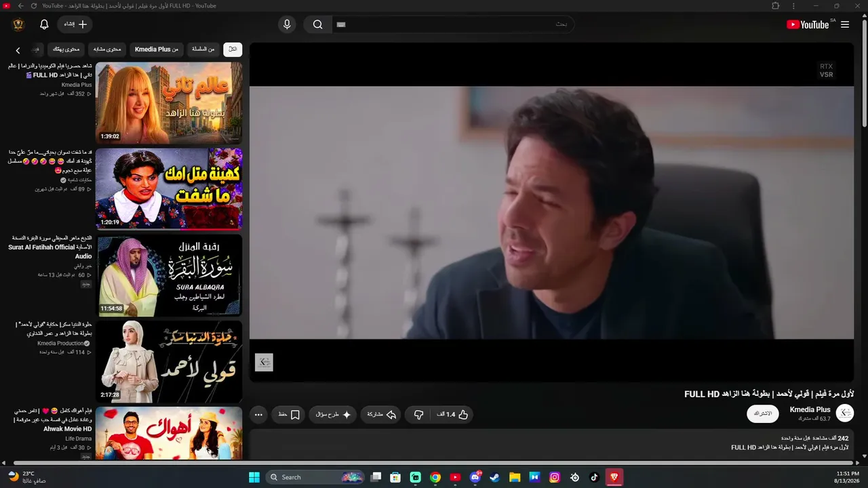The width and height of the screenshot is (868, 488).
Task: Open the YouTube app in the taskbar
Action: [455, 477]
